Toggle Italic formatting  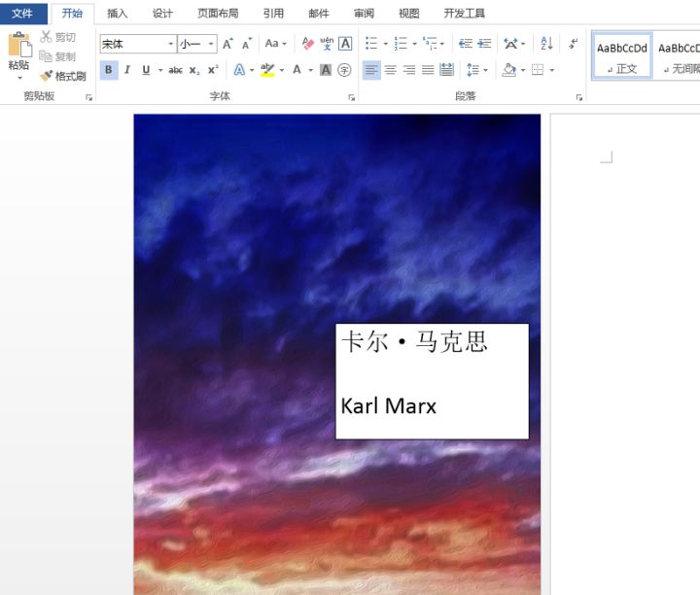(x=127, y=70)
